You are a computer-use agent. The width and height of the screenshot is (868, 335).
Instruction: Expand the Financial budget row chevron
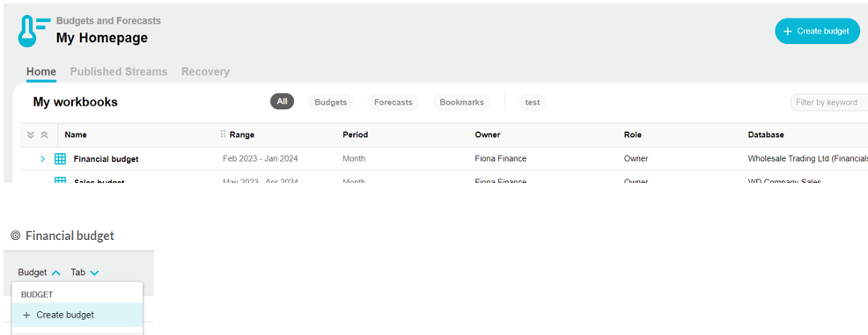point(42,158)
